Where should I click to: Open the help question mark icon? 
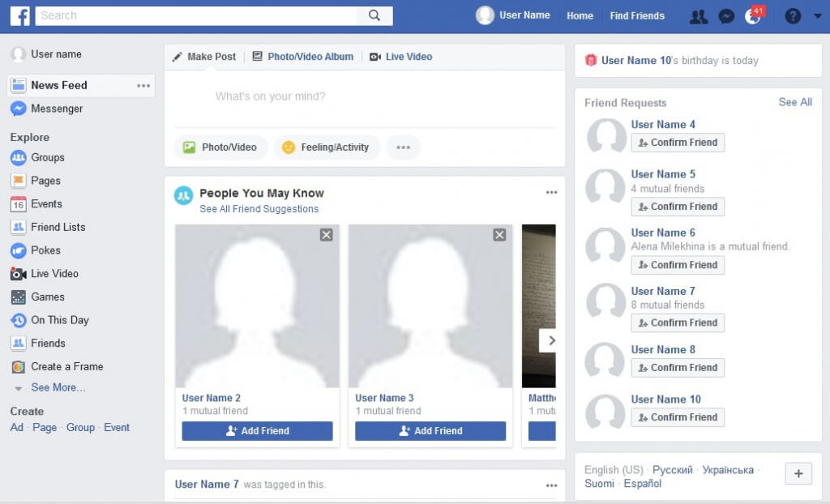(x=793, y=16)
